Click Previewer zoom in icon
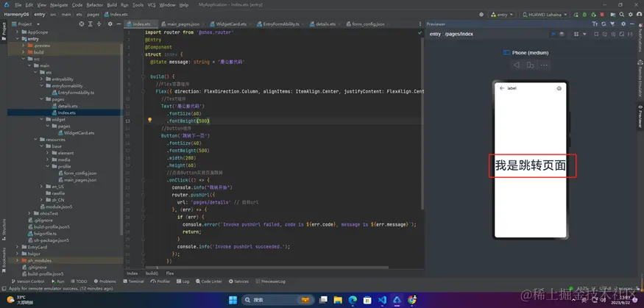This screenshot has height=308, width=644. pos(613,34)
